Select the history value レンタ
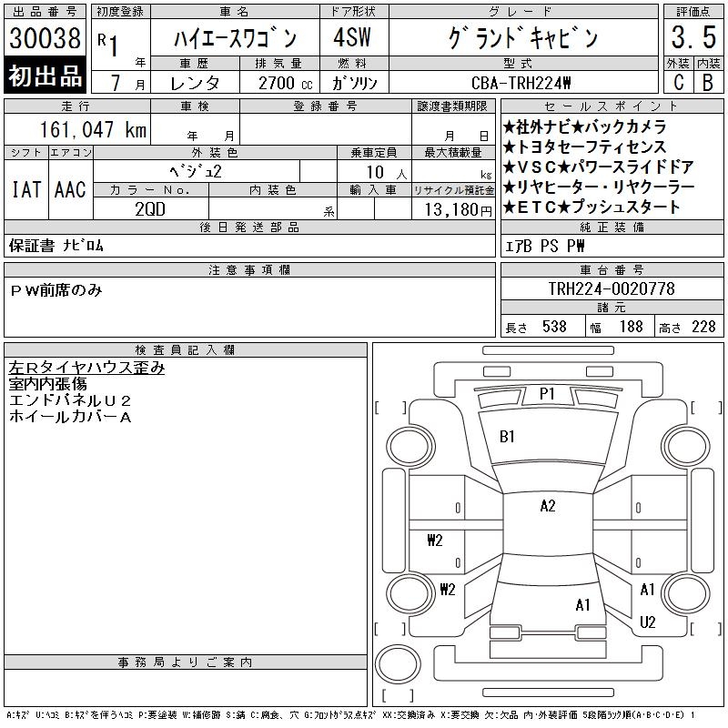This screenshot has height=728, width=728. pos(195,83)
